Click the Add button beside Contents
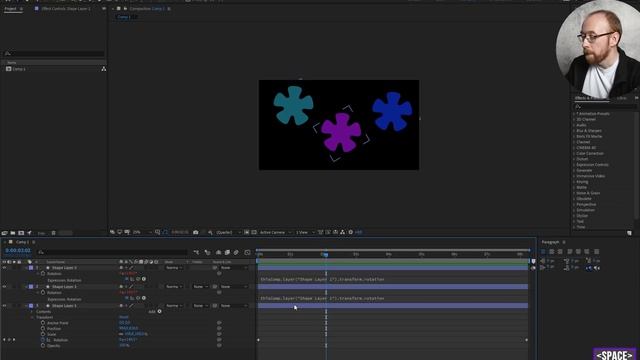This screenshot has height=360, width=640. [x=159, y=311]
